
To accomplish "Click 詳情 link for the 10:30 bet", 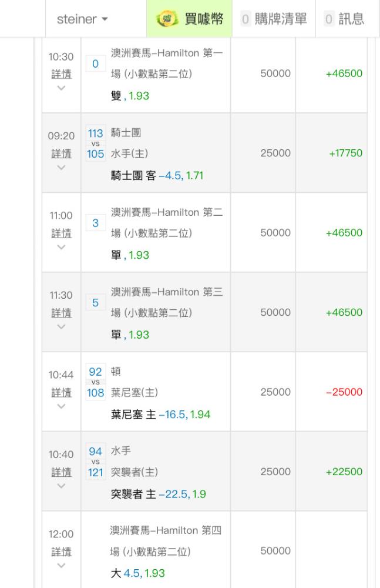I will tap(61, 74).
